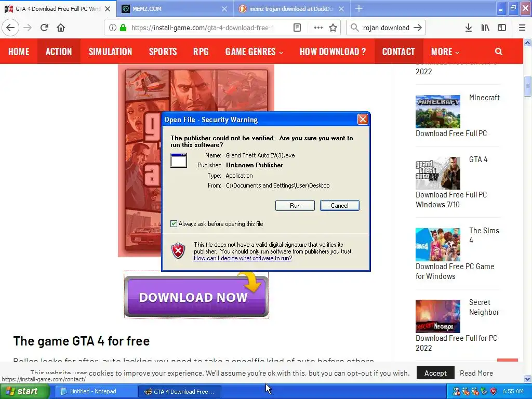532x399 pixels.
Task: Open Minecraft sidebar title link
Action: 484,98
